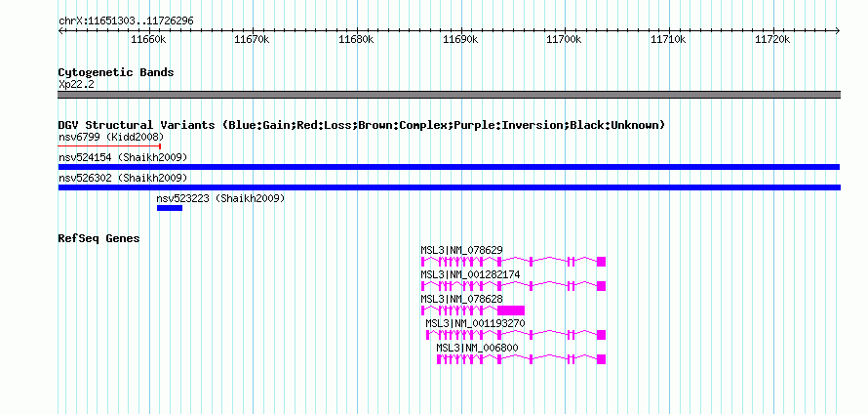Click the DGV Structural Variants track title
Viewport: 868px width, 414px height.
click(x=362, y=125)
